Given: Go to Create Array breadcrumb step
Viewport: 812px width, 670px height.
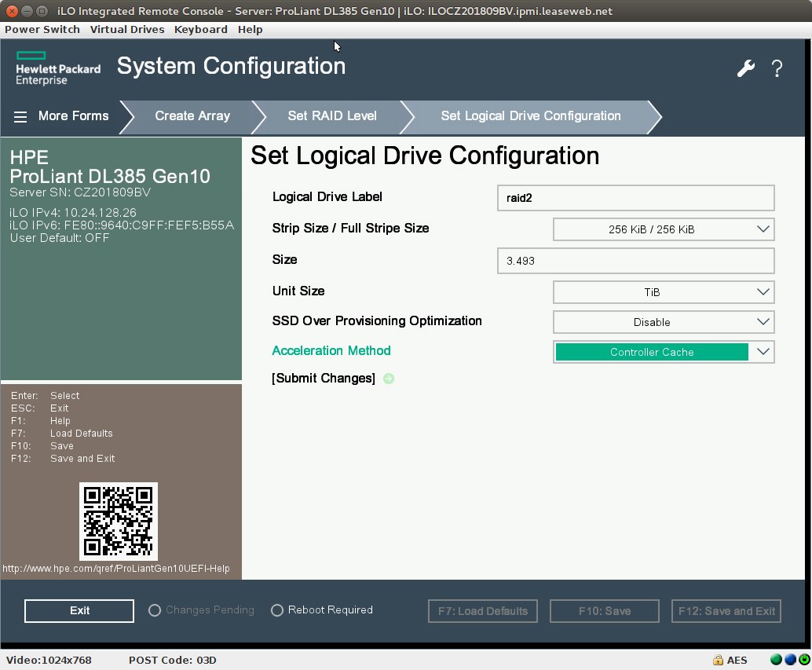Looking at the screenshot, I should click(x=192, y=116).
